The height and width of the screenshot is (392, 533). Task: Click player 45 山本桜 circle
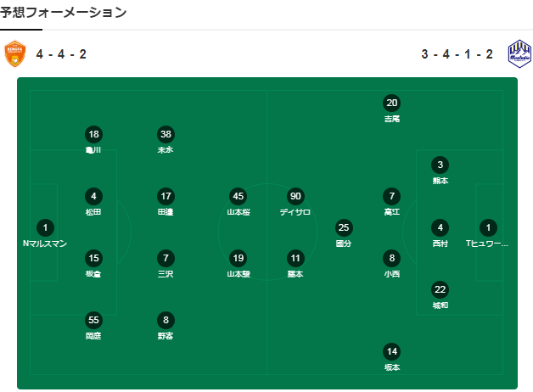[x=238, y=196]
